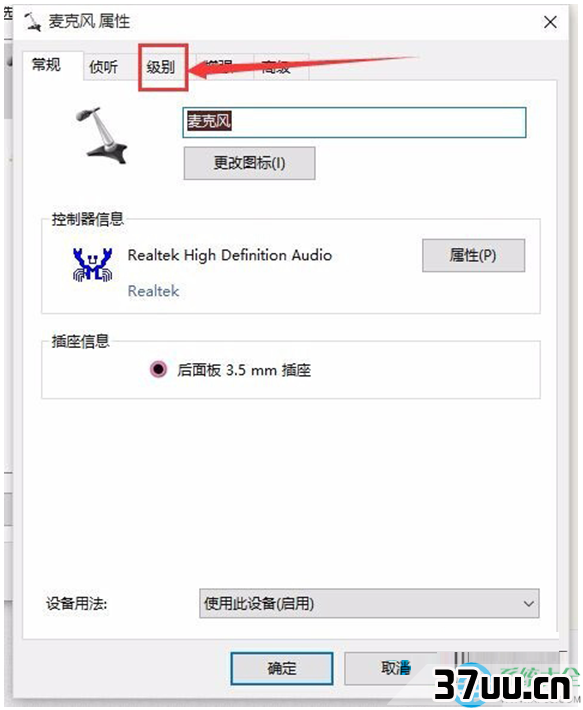Click the blue Realtek crab logo icon
The width and height of the screenshot is (583, 710).
[x=92, y=265]
